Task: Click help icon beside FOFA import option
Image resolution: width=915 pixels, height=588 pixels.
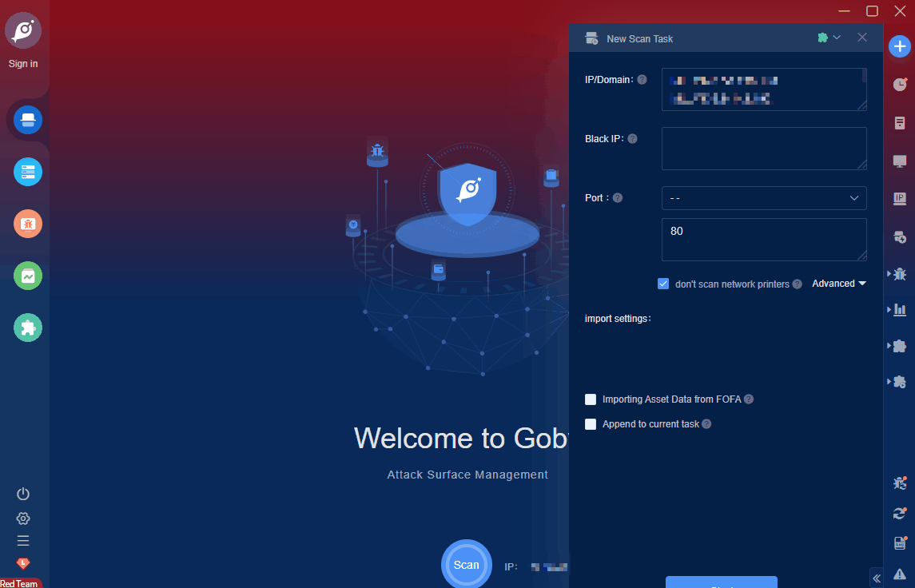Action: tap(749, 399)
